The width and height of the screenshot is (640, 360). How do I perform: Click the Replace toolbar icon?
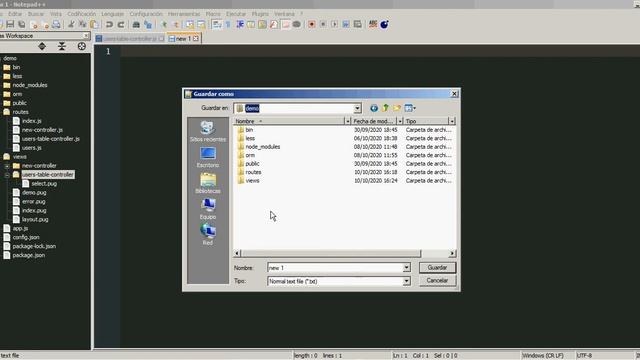pos(148,24)
